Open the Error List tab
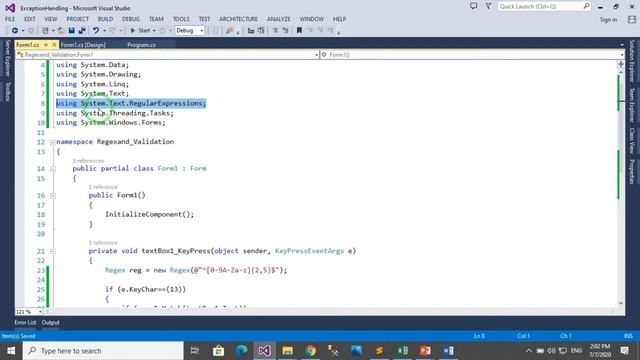The width and height of the screenshot is (640, 360). pyautogui.click(x=25, y=322)
